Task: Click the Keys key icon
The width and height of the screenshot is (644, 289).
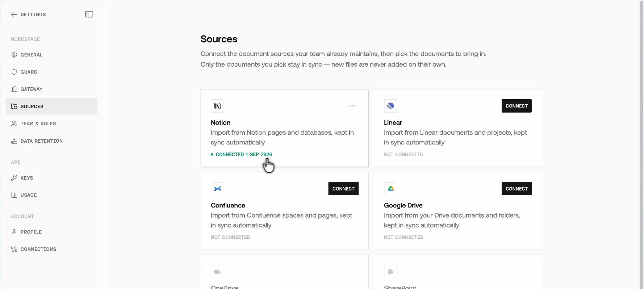Action: pos(14,178)
